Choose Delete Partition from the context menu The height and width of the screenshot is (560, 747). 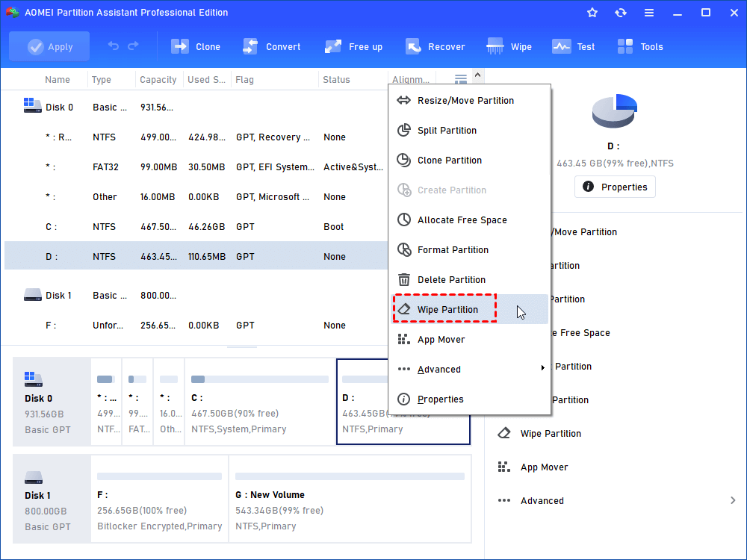coord(450,280)
